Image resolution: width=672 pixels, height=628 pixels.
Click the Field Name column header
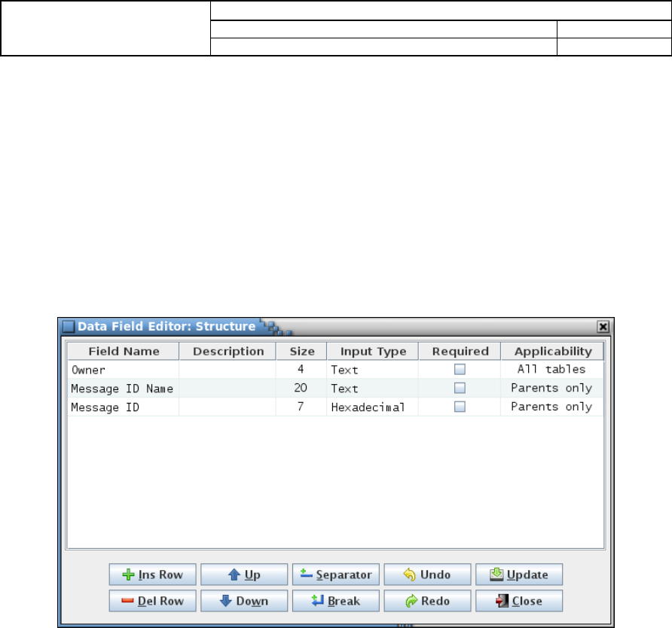point(124,351)
